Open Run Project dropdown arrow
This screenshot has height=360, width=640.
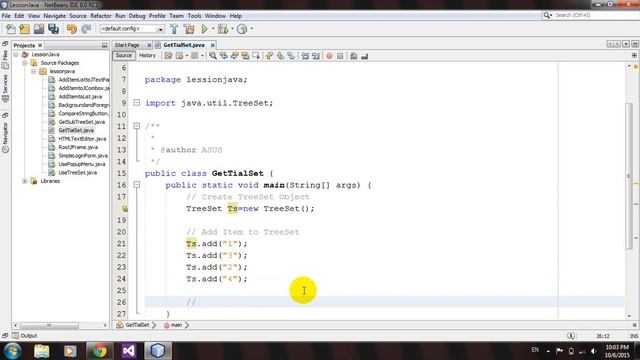click(213, 29)
